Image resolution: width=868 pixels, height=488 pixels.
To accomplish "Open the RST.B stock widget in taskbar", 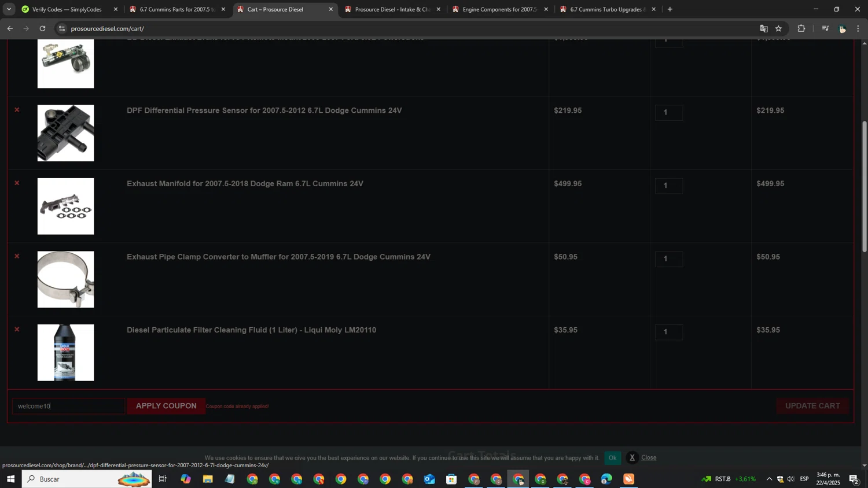I will (729, 479).
